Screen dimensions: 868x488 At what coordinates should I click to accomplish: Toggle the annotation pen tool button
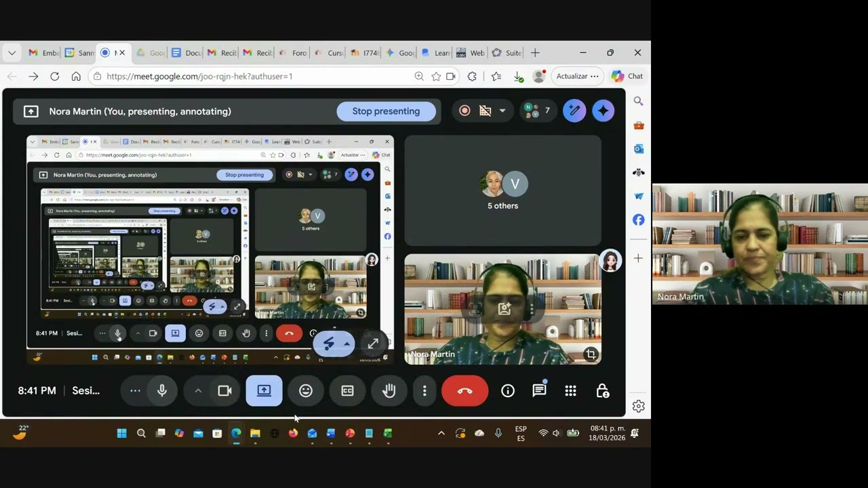[574, 110]
